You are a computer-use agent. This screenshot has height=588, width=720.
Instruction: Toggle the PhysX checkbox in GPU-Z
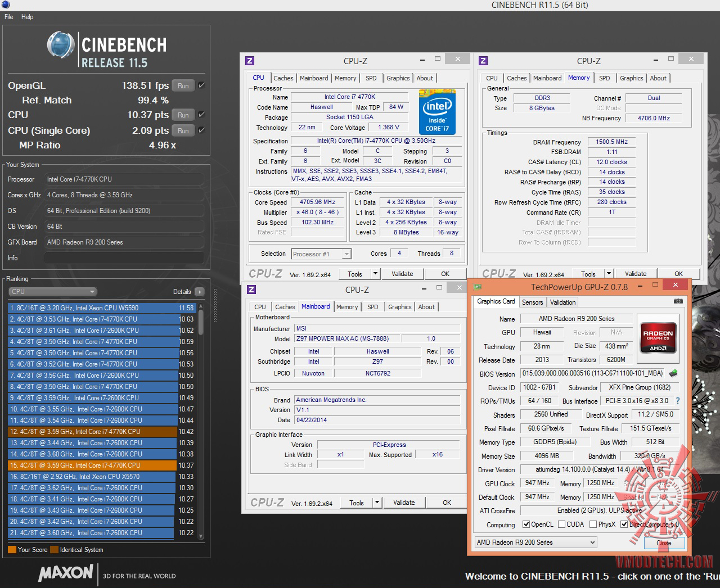click(593, 524)
